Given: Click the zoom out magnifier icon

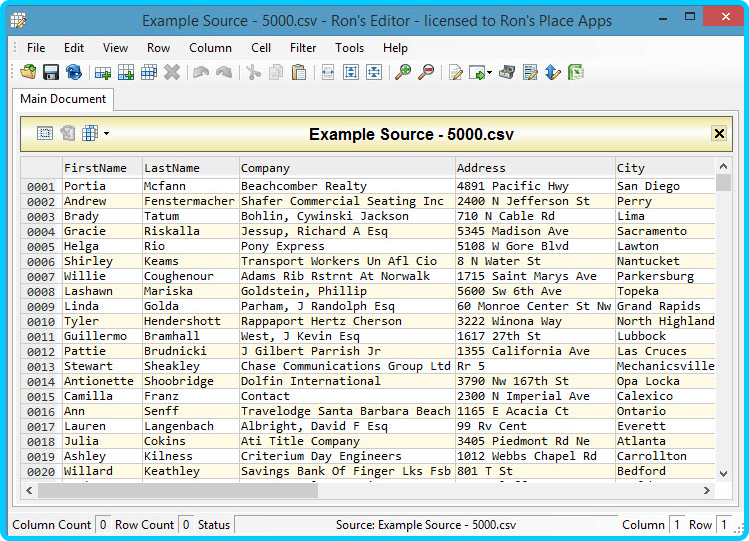Looking at the screenshot, I should pyautogui.click(x=426, y=72).
